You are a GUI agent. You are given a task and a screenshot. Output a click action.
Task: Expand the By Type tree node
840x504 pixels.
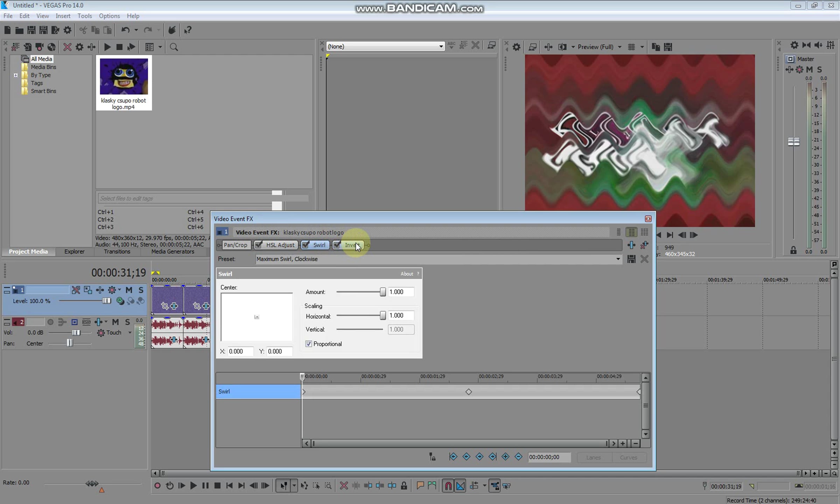coord(15,75)
